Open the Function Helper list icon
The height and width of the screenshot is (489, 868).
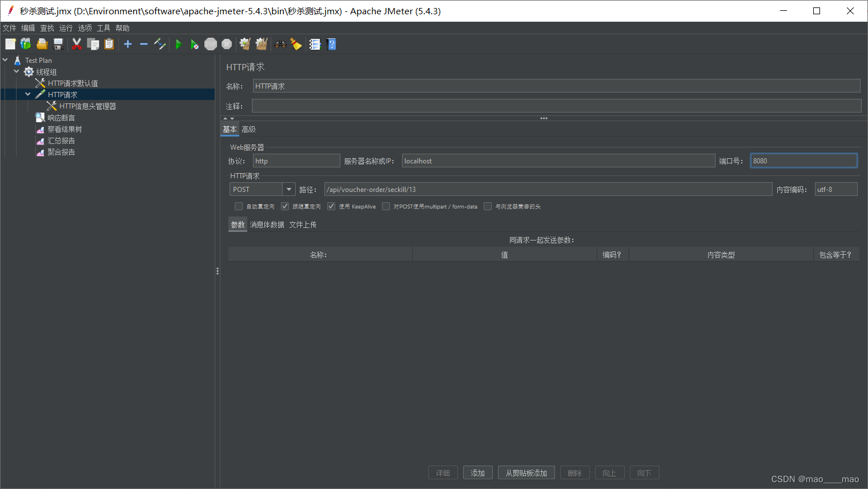pos(315,44)
